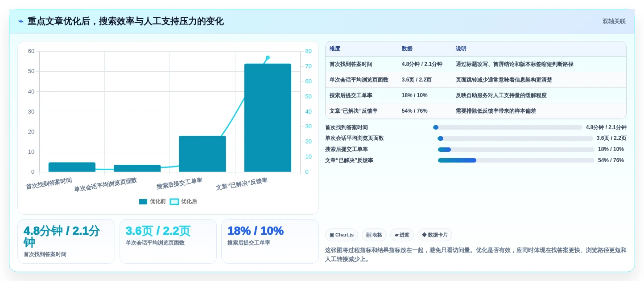This screenshot has height=281, width=644.
Task: Click progress value 4.8分钟 / 2.1分钟
Action: 606,127
